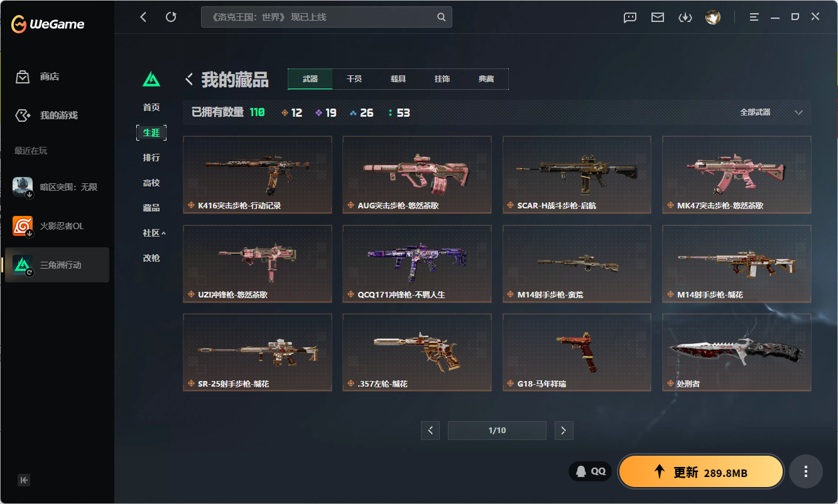Click the refresh page icon
The height and width of the screenshot is (504, 838).
(x=171, y=17)
